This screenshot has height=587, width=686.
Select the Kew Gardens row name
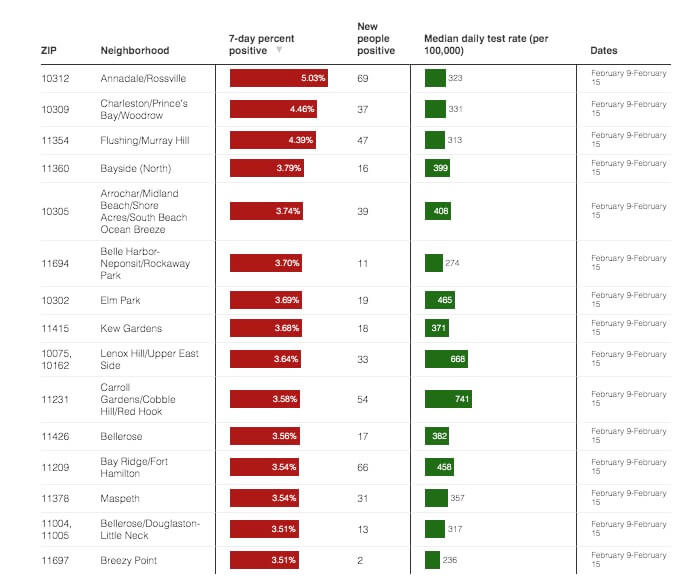[x=131, y=328]
